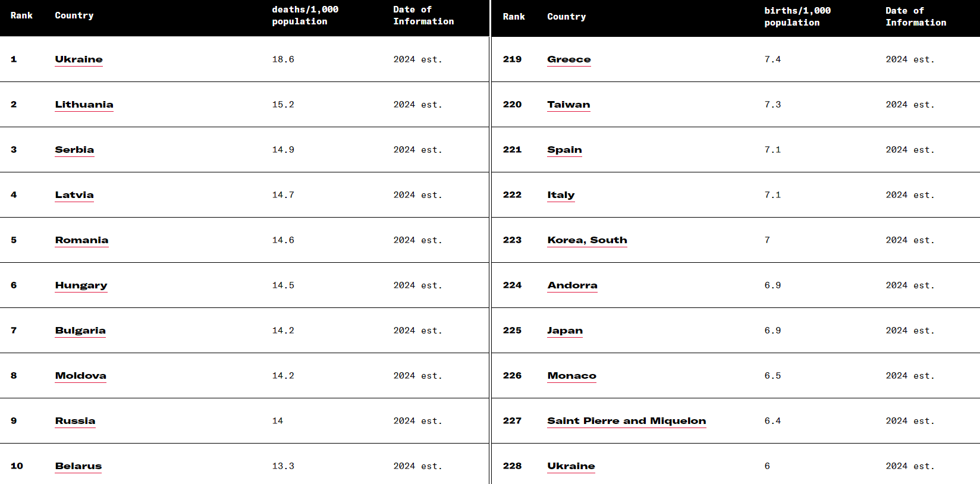The width and height of the screenshot is (980, 484).
Task: Open the Moldova country page
Action: (80, 376)
